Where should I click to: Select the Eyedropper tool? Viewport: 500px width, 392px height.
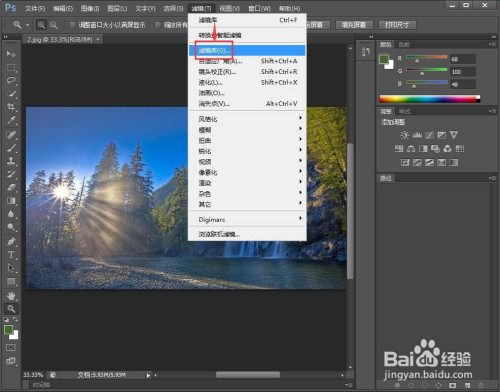[x=11, y=120]
